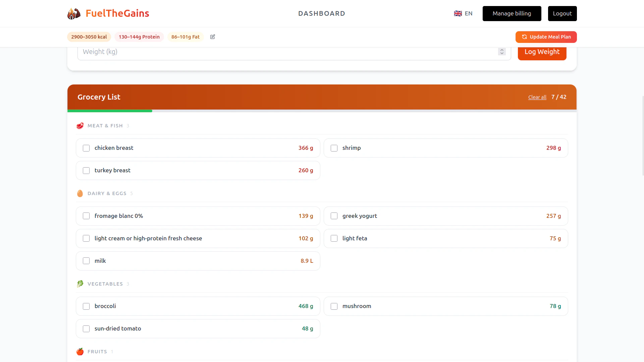The height and width of the screenshot is (362, 644).
Task: Open the EN language selector
Action: tap(463, 13)
